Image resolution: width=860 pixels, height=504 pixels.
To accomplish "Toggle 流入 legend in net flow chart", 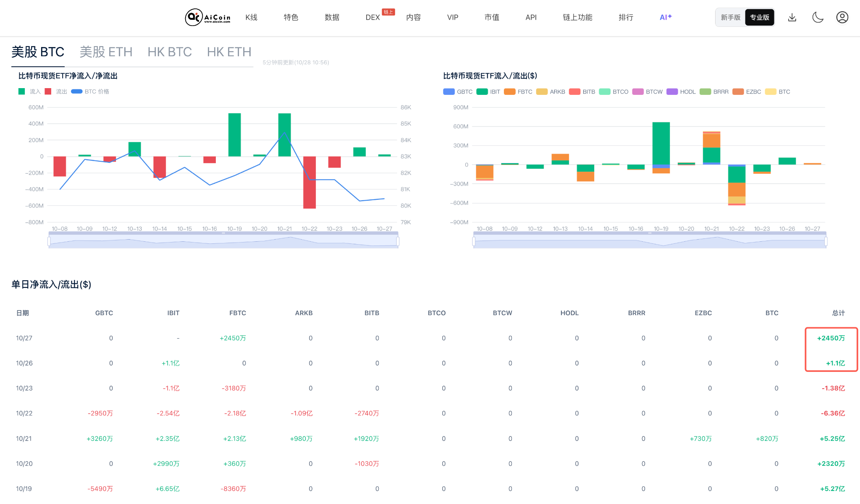I will pyautogui.click(x=29, y=91).
